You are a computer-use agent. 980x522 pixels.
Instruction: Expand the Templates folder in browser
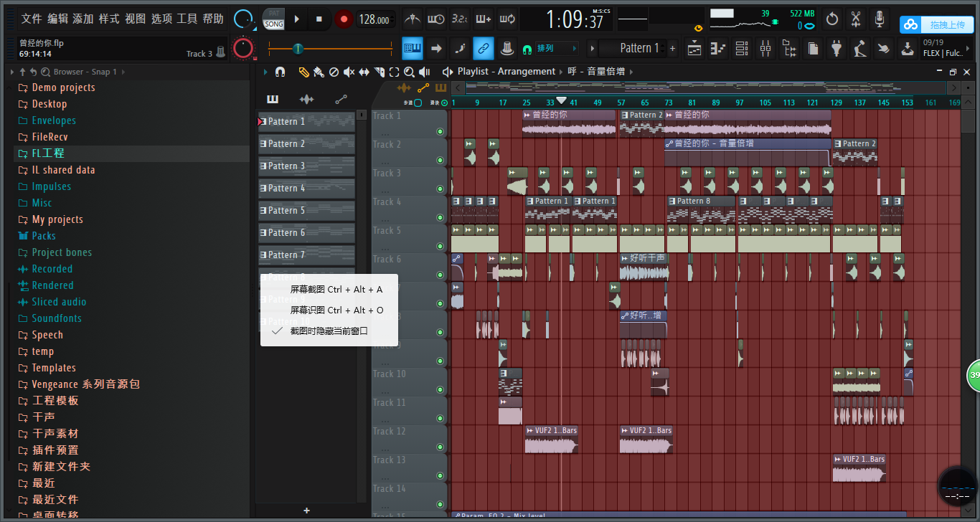(54, 368)
